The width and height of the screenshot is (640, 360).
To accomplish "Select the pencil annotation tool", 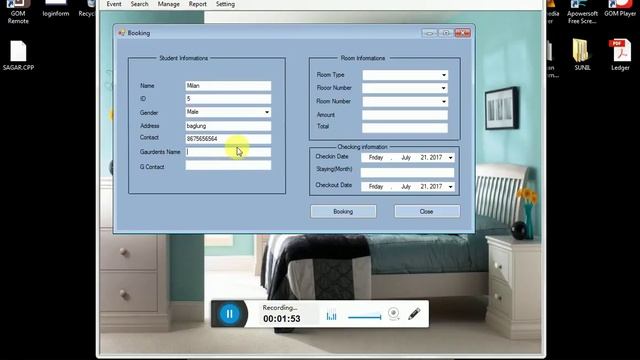I will coord(414,314).
